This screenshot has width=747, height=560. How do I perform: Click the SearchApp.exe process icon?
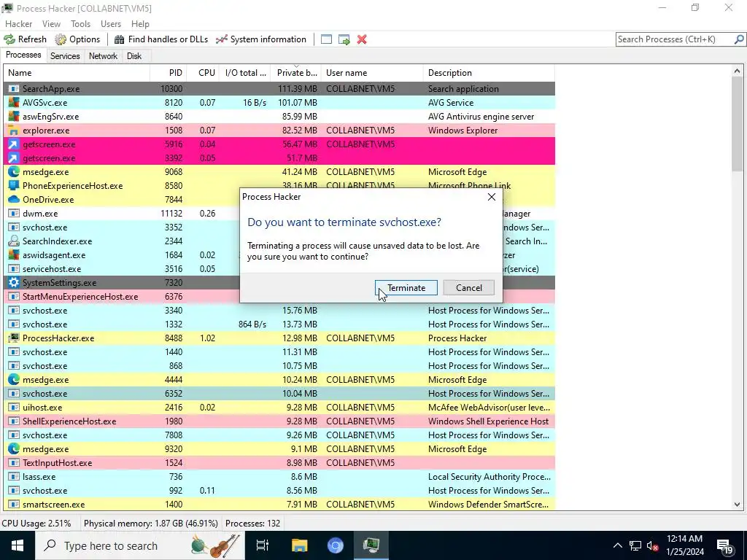[14, 89]
